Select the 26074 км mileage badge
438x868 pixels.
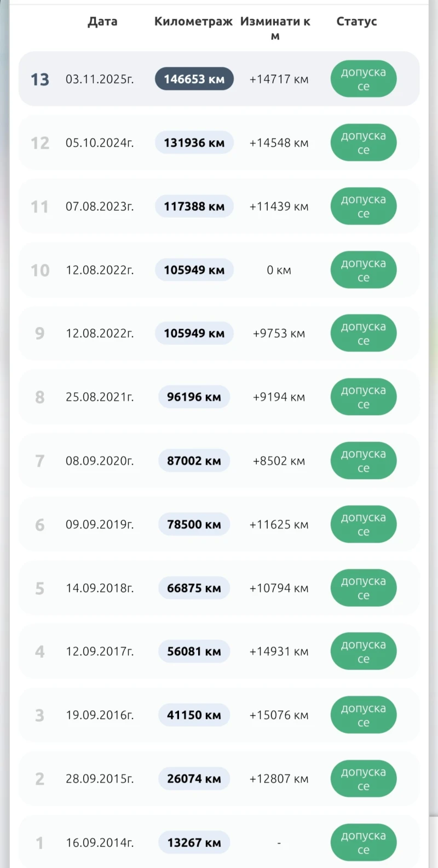coord(194,779)
